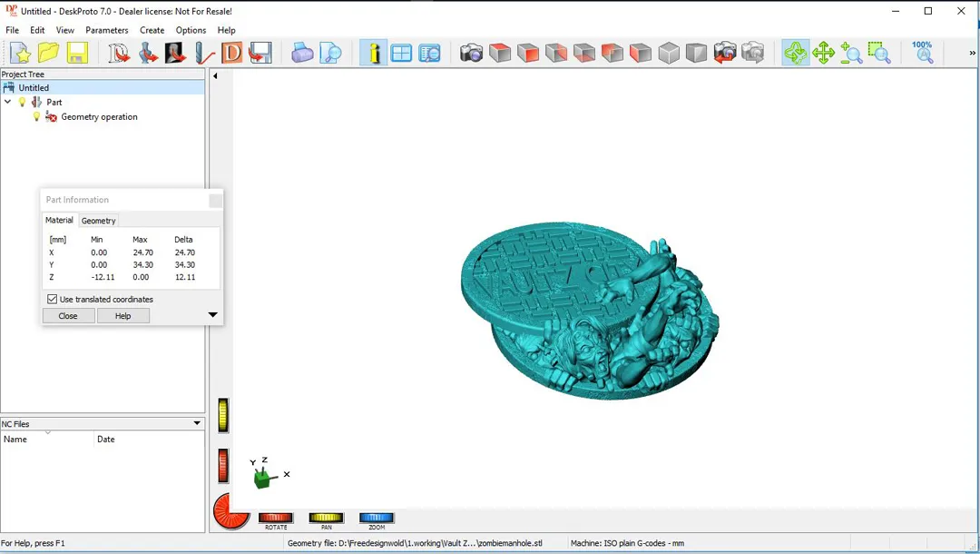Select the Top view cube icon
Viewport: 980px width, 554px height.
point(500,54)
